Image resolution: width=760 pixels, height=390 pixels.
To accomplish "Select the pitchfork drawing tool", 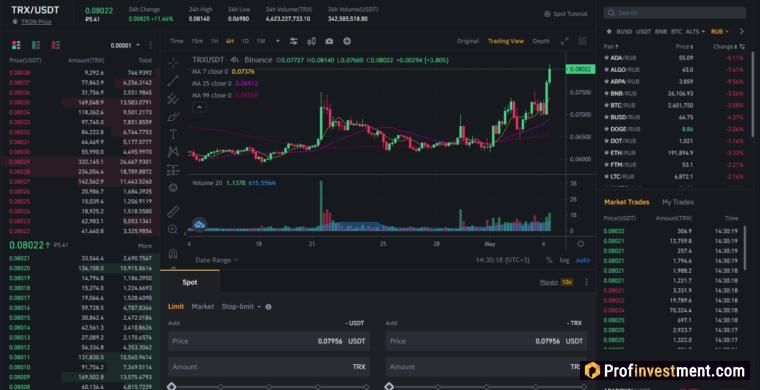I will pos(173,99).
